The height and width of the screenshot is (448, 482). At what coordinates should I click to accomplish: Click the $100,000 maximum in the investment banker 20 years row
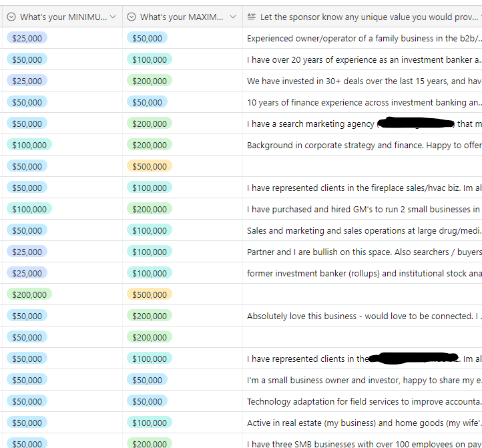click(150, 59)
